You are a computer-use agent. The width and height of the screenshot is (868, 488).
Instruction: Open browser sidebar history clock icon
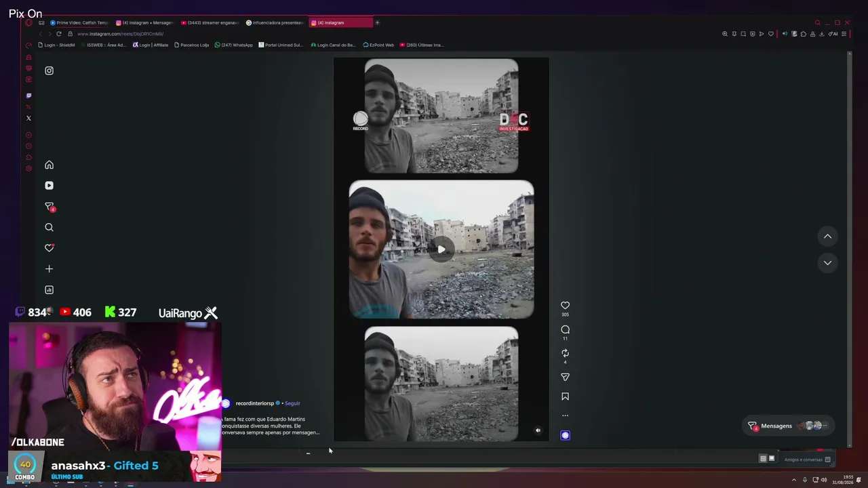tap(28, 146)
